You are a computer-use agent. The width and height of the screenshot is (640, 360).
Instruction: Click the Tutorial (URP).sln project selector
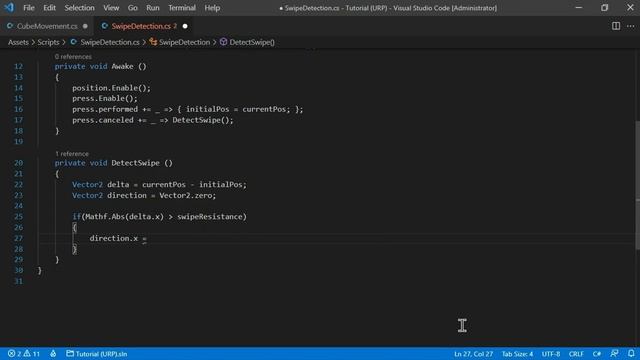[97, 354]
